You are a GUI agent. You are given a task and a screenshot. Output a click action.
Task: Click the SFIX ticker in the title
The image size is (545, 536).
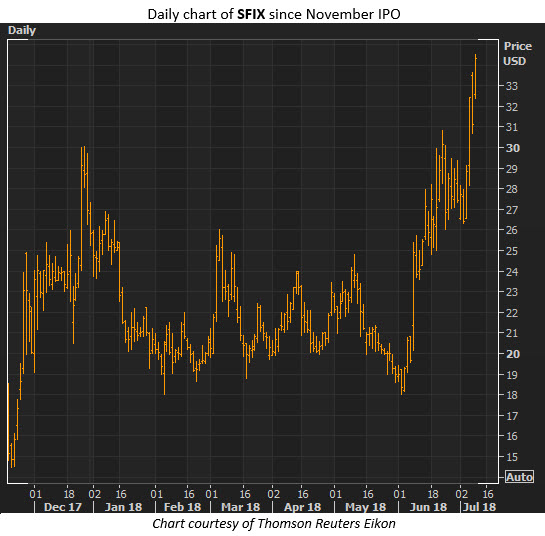(251, 14)
